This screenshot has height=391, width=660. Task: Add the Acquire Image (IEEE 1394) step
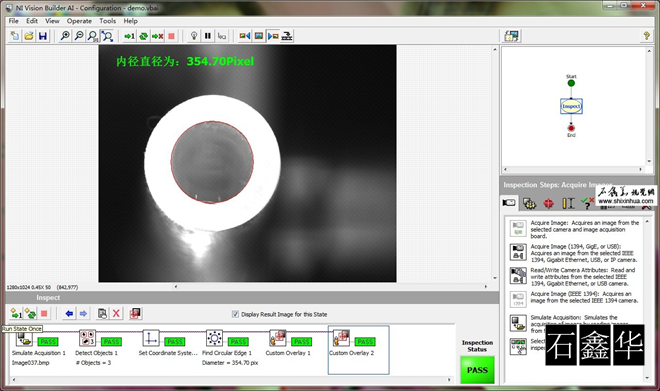(574, 298)
